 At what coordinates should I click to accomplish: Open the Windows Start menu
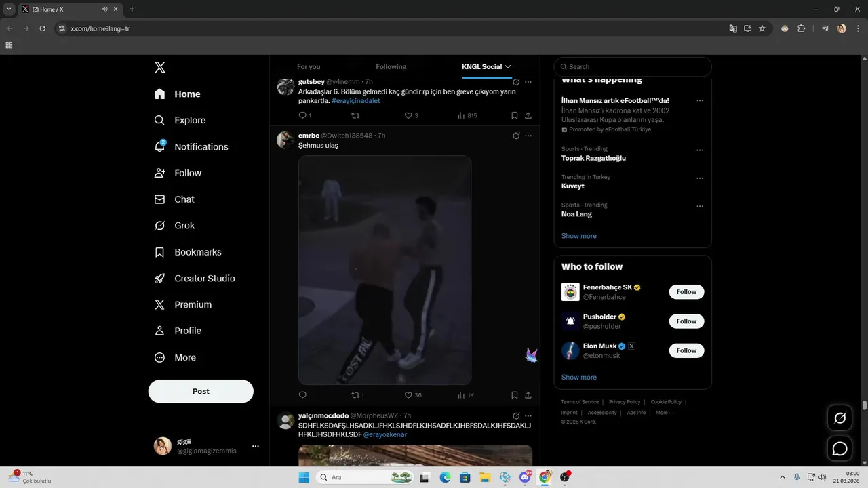coord(304,477)
